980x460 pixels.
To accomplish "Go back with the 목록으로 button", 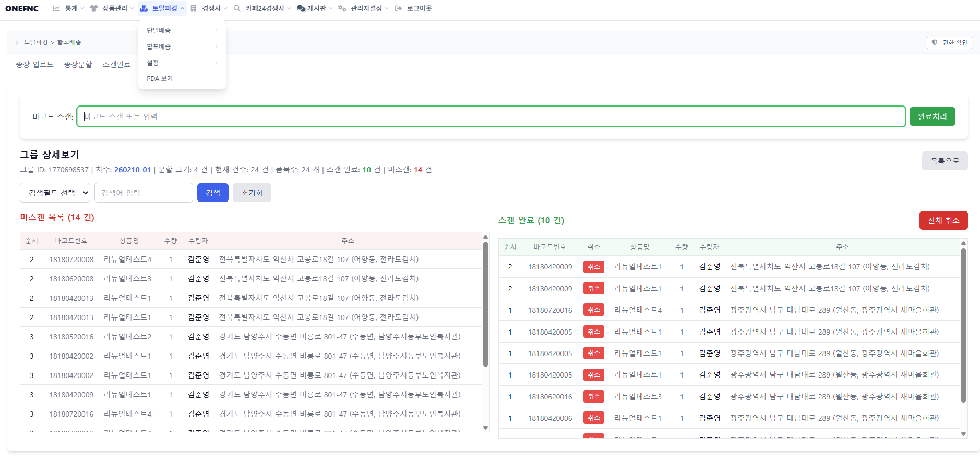I will click(x=945, y=161).
